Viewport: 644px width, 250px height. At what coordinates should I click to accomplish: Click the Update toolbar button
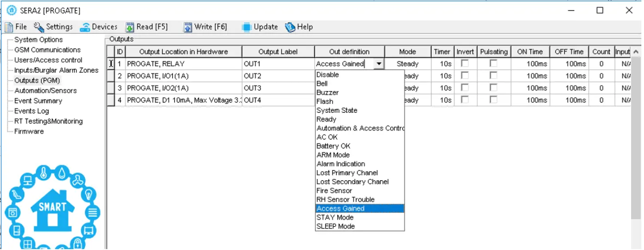(260, 27)
